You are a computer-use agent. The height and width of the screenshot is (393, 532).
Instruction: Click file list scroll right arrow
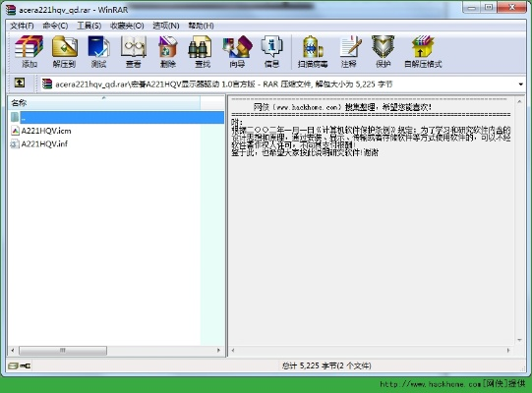coord(219,351)
